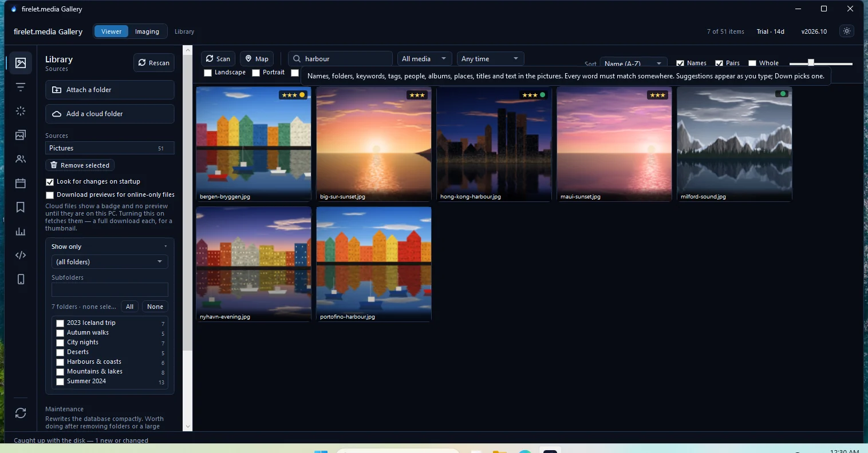Click the star rating badge on bergen-bryggen.jpg
868x453 pixels.
(x=293, y=95)
